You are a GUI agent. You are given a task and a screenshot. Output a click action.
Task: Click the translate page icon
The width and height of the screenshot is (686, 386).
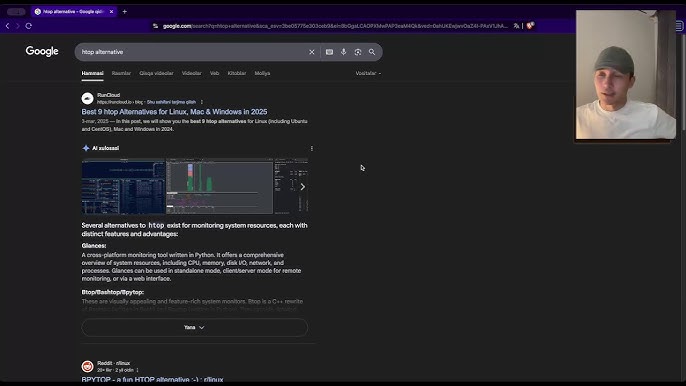click(516, 26)
